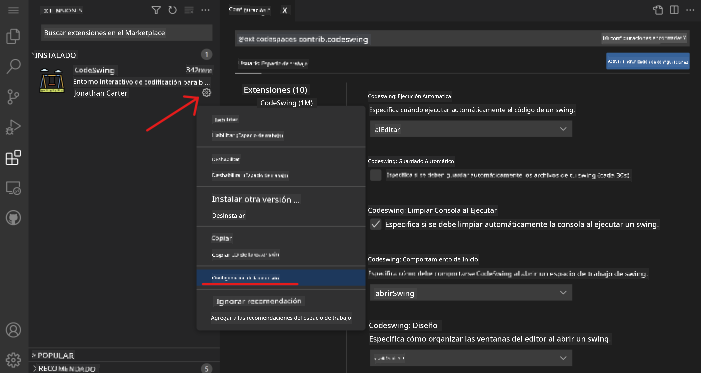Open Remote Explorer view

(13, 188)
